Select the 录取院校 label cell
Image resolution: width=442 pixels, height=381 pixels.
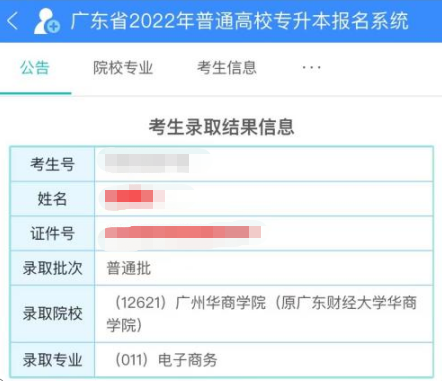52,314
